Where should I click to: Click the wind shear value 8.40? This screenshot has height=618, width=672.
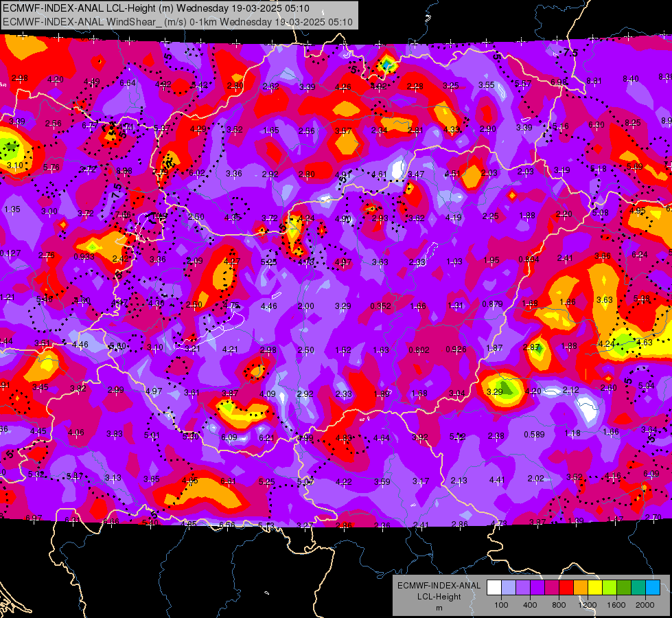(630, 79)
